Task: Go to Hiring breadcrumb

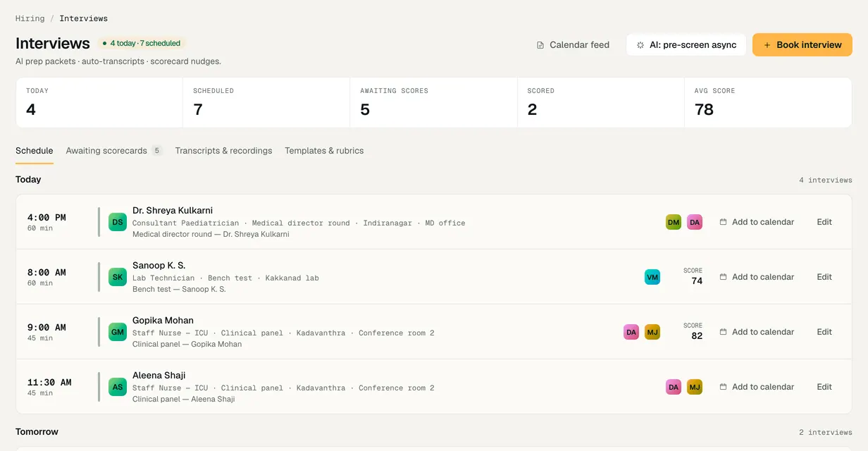Action: click(x=30, y=18)
